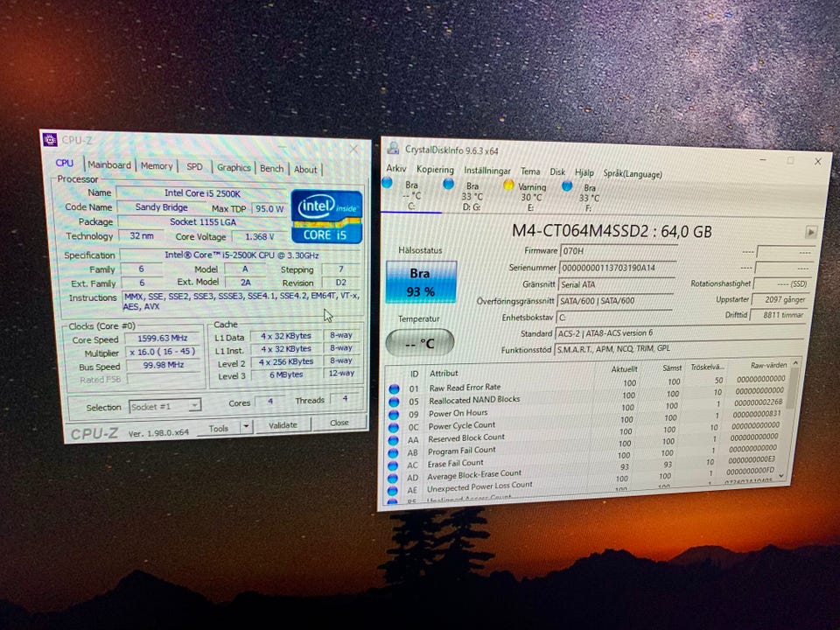
Task: Open the Språk(Language) menu
Action: point(632,173)
